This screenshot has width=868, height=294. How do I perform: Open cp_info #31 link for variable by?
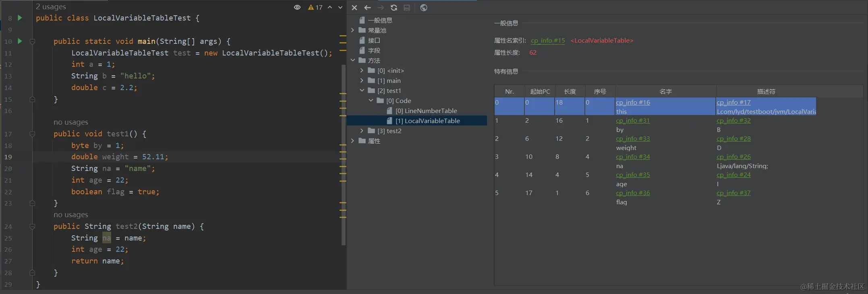point(633,121)
